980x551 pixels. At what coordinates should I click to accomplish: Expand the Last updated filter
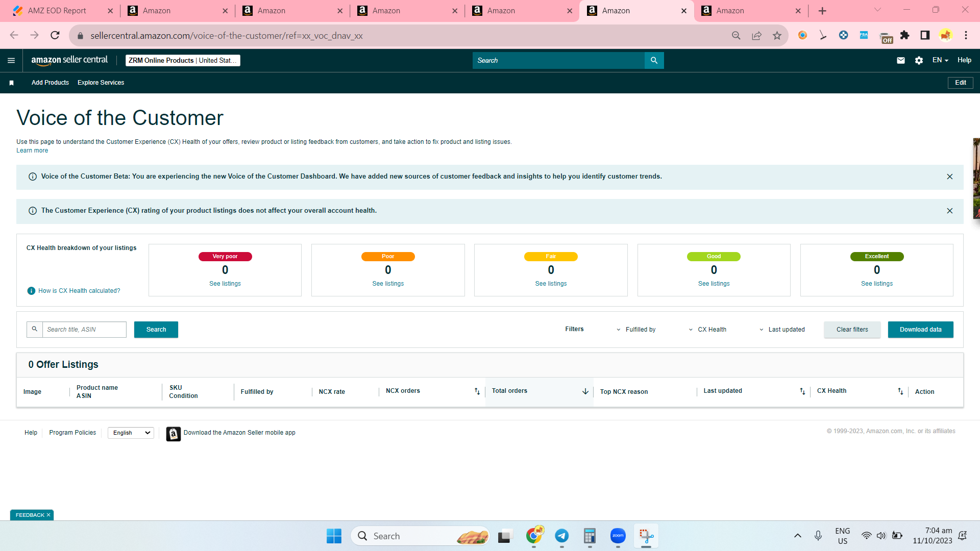(x=782, y=330)
